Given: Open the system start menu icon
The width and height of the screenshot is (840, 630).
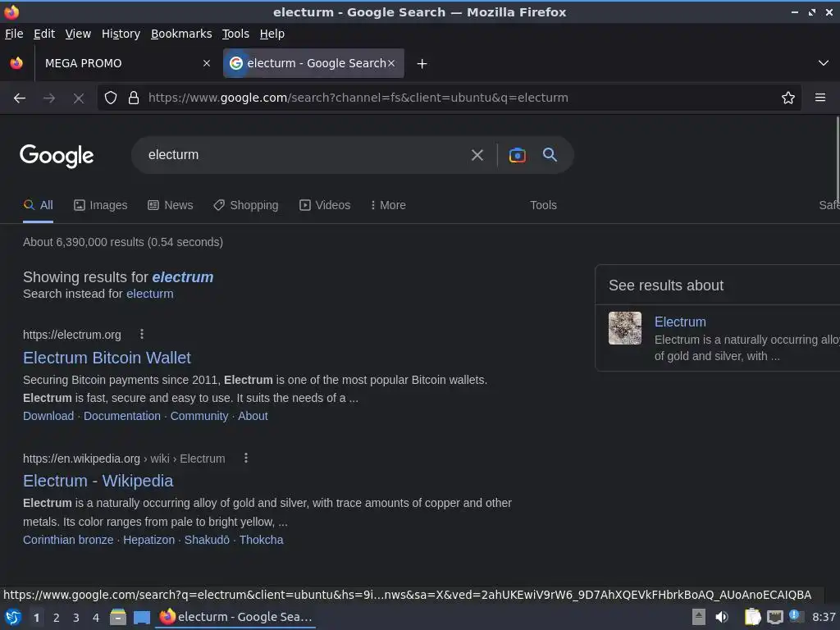Looking at the screenshot, I should click(x=13, y=617).
